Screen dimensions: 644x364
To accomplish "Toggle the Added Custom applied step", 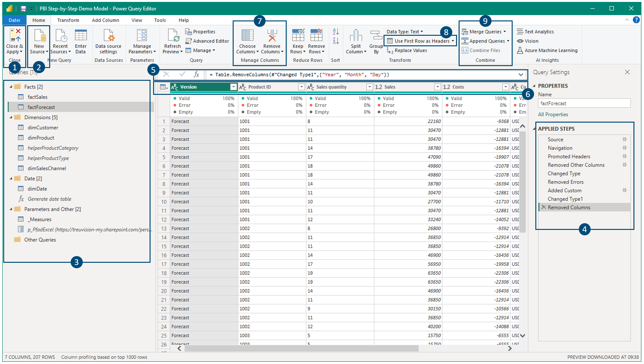I will [566, 191].
